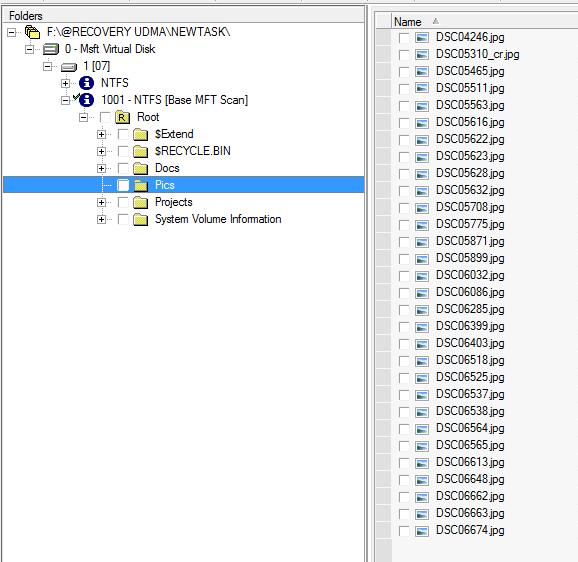578x562 pixels.
Task: Check the Root folder checkbox
Action: [x=105, y=118]
